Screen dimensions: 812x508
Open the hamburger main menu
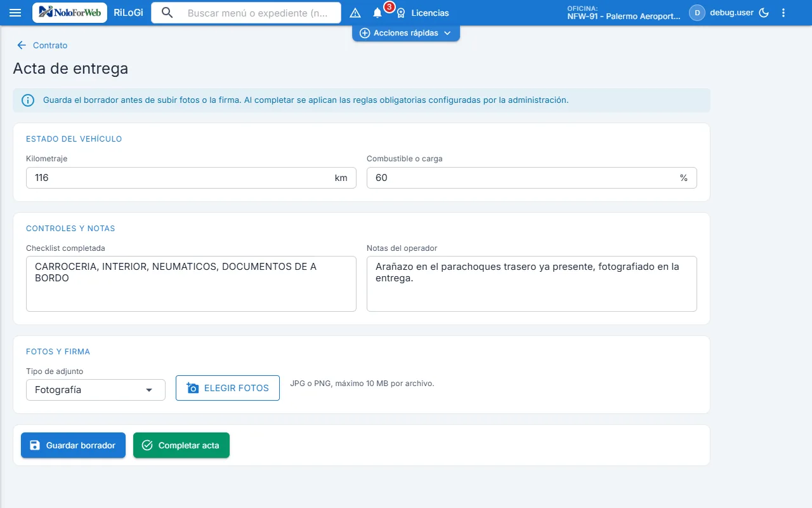[x=15, y=13]
